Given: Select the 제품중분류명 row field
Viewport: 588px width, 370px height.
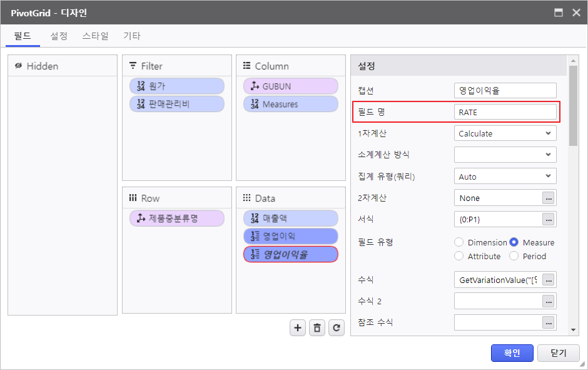Looking at the screenshot, I should tap(177, 218).
